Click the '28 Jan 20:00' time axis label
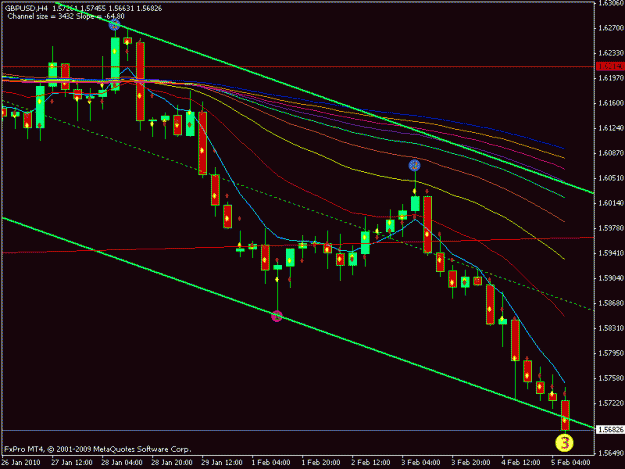Image resolution: width=625 pixels, height=469 pixels. (x=172, y=463)
